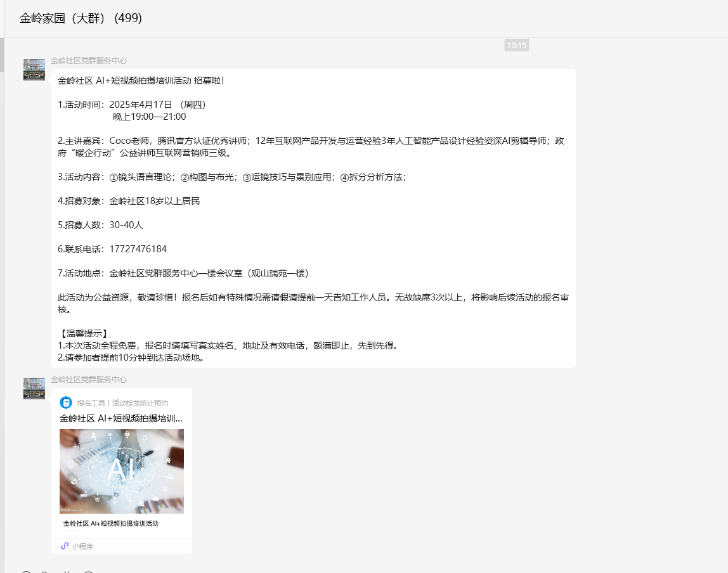Click the headline ending with 招募啦！
Viewport: 728px width, 573px height.
141,80
